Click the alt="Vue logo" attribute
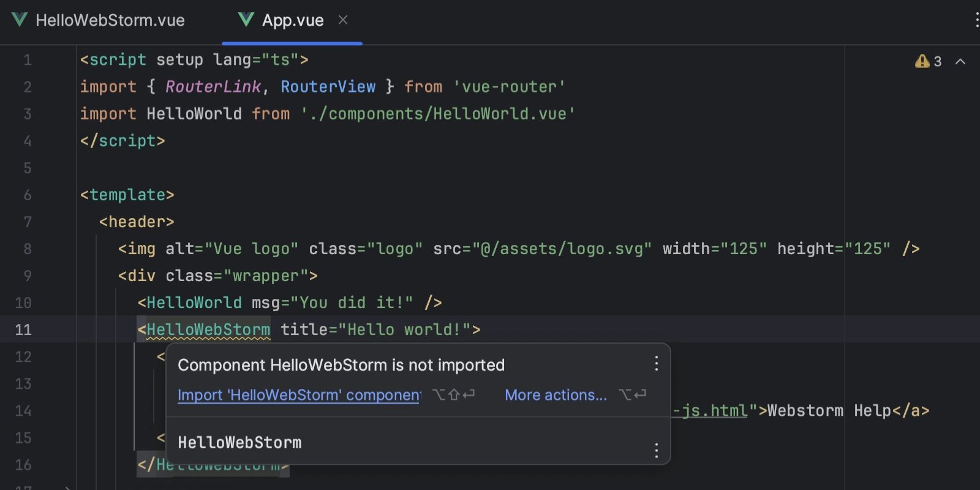980x490 pixels. pos(232,249)
